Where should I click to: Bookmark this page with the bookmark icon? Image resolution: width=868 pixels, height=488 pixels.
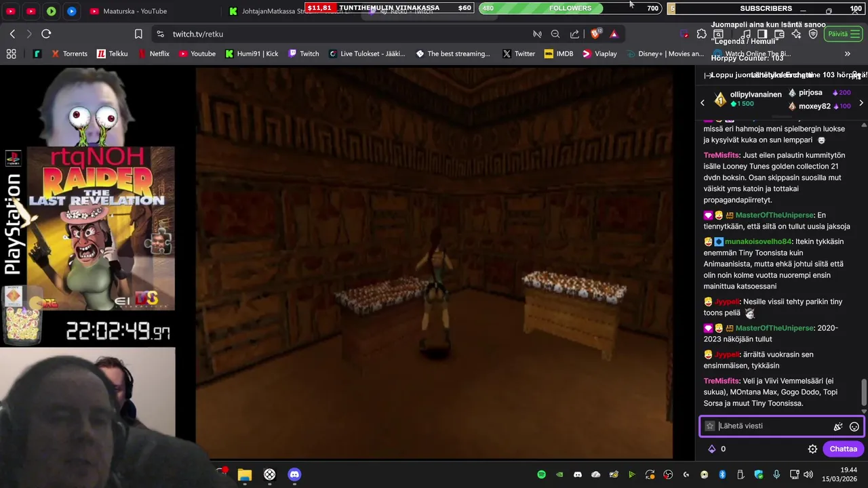pos(138,34)
